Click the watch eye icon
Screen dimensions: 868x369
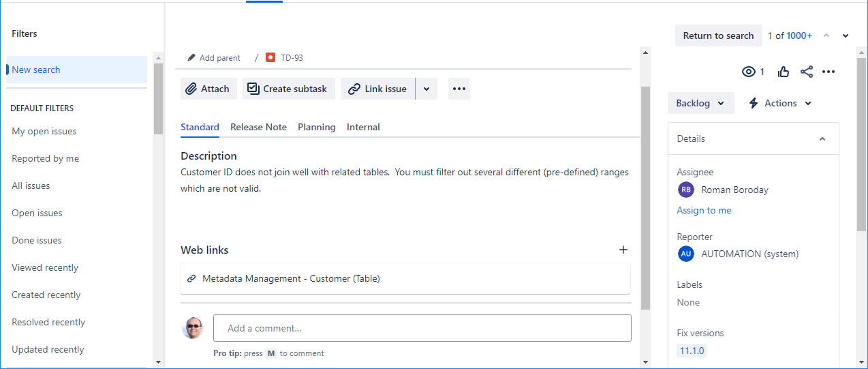749,72
